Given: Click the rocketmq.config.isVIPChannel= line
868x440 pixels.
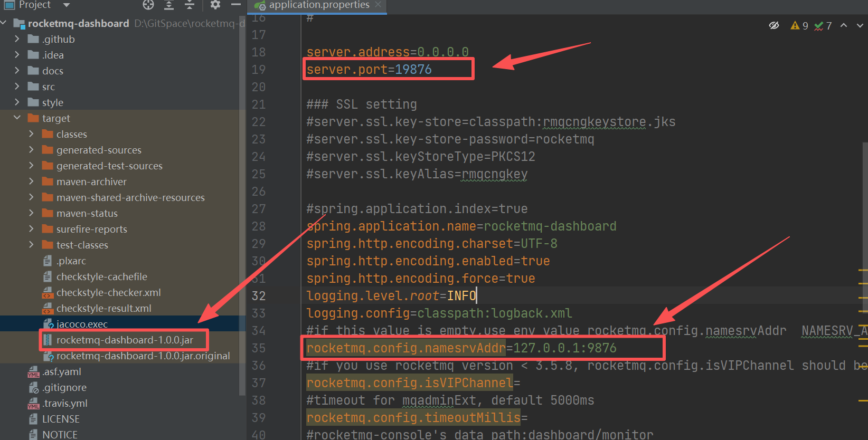Looking at the screenshot, I should point(413,382).
